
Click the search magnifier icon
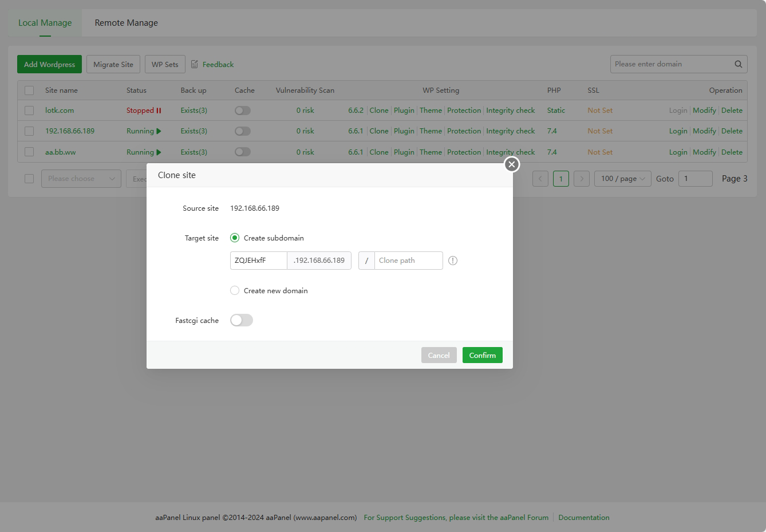point(738,64)
